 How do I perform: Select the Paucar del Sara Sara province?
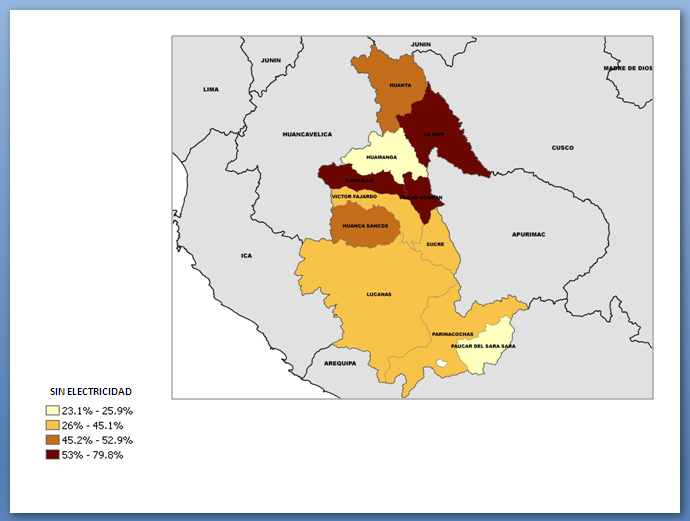[x=489, y=346]
